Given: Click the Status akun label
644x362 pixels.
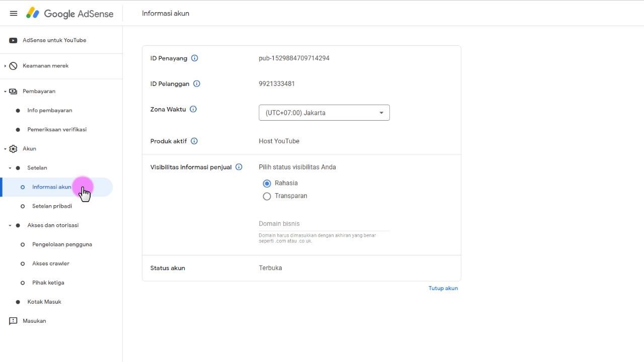Looking at the screenshot, I should [x=168, y=268].
